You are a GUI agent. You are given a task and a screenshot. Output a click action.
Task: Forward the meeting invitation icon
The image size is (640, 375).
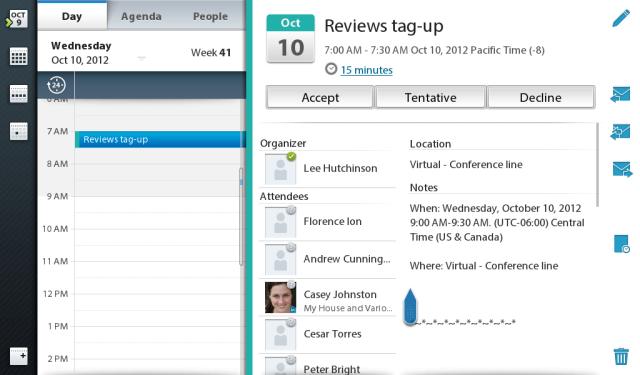[x=622, y=169]
